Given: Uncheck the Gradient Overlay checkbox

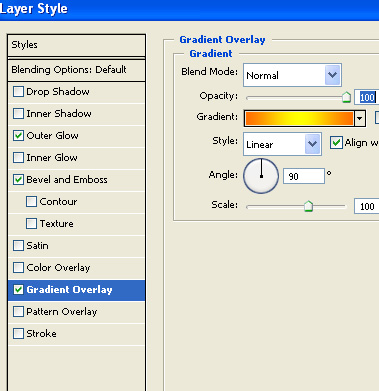Looking at the screenshot, I should coord(18,290).
